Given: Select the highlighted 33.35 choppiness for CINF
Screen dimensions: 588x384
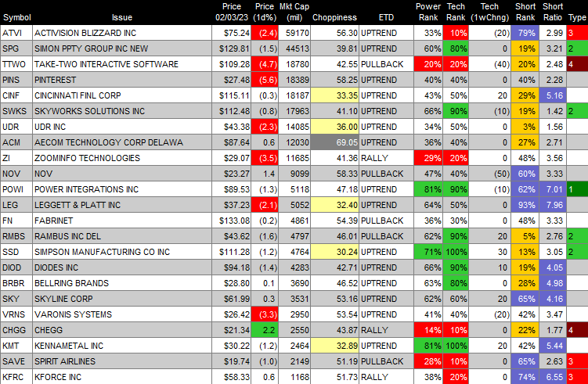Looking at the screenshot, I should click(334, 95).
